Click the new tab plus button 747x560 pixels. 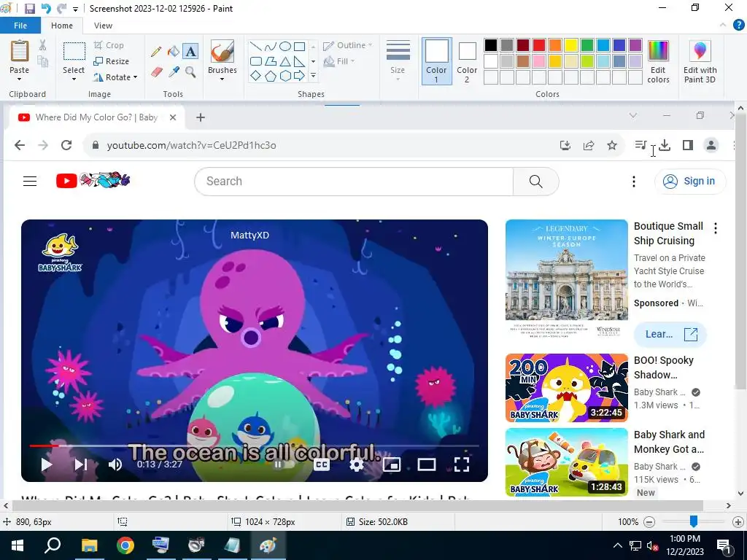pos(201,117)
